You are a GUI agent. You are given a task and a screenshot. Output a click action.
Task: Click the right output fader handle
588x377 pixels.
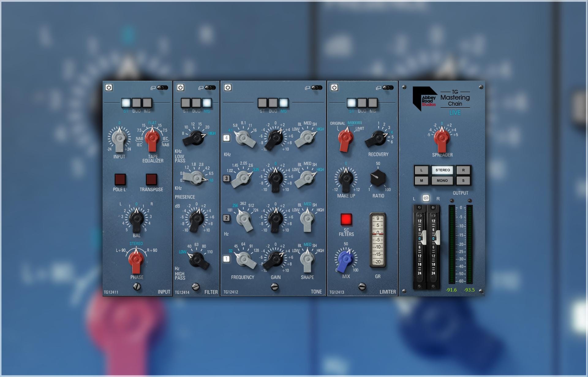[x=437, y=238]
